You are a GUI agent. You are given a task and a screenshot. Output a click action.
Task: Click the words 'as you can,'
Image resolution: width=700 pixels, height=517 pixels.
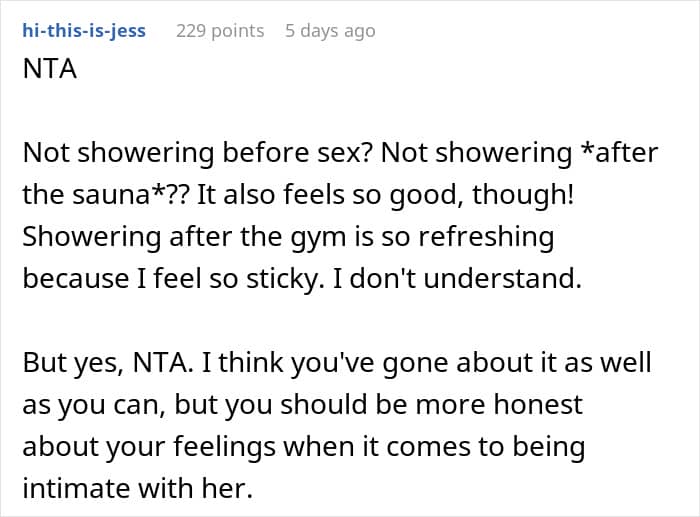click(94, 404)
